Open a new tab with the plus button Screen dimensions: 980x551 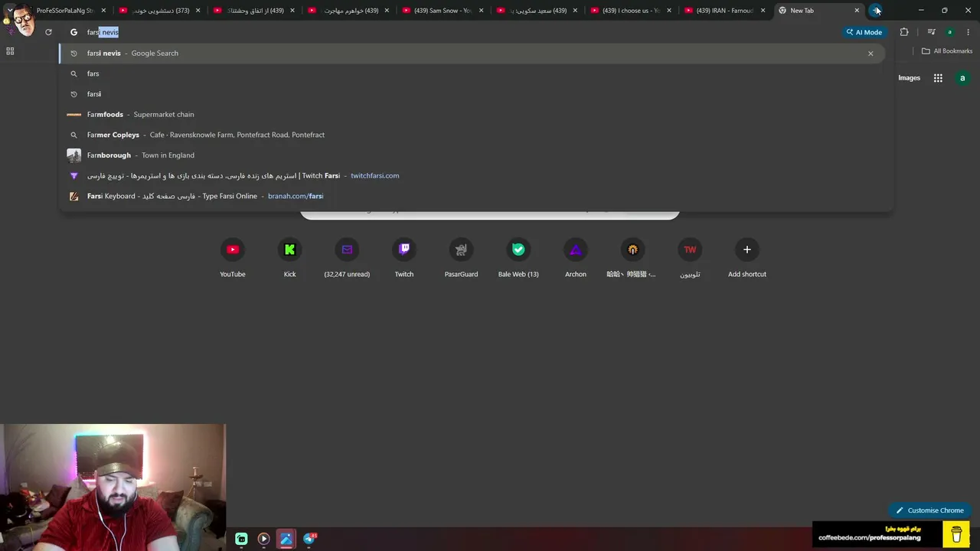[875, 11]
